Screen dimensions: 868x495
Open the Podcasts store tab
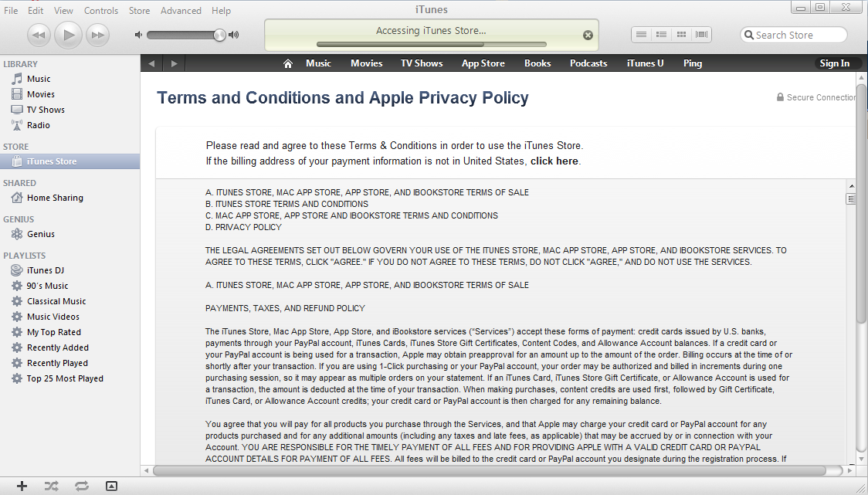(588, 63)
